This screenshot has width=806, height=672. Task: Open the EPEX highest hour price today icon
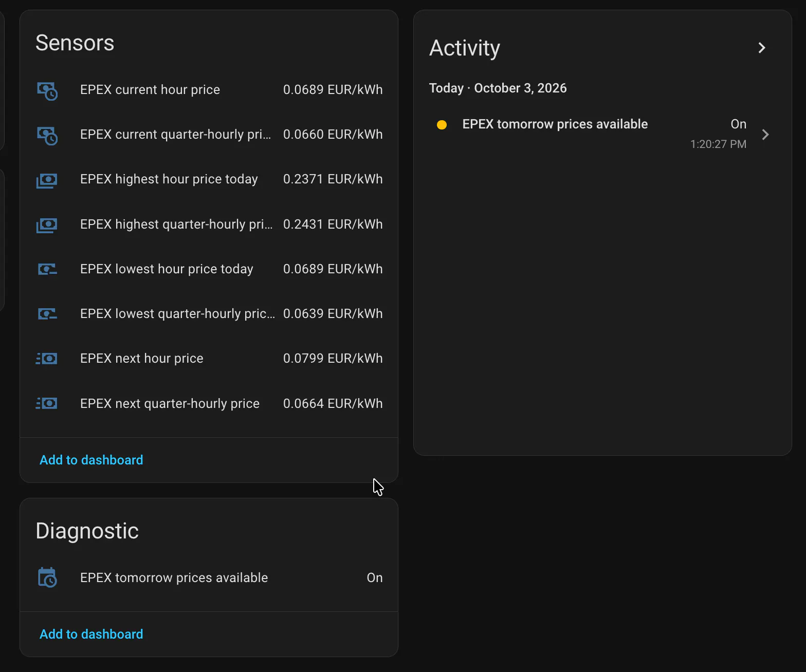47,180
